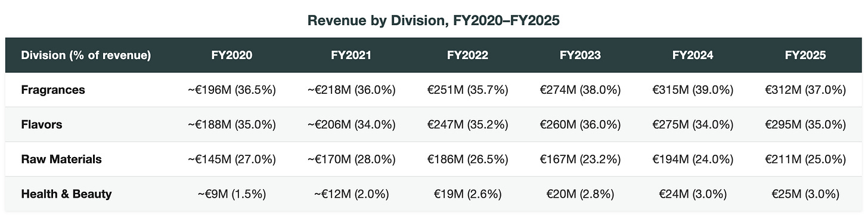This screenshot has width=868, height=221.
Task: Select Raw Materials FY2023 cell €167M (23.2%)
Action: click(x=580, y=159)
